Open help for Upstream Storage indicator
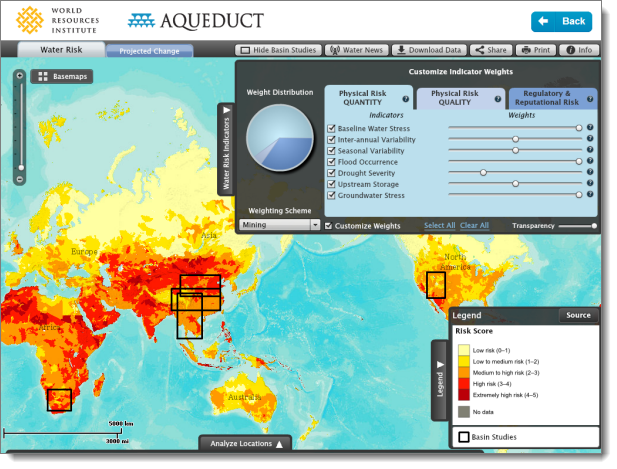 tap(590, 183)
